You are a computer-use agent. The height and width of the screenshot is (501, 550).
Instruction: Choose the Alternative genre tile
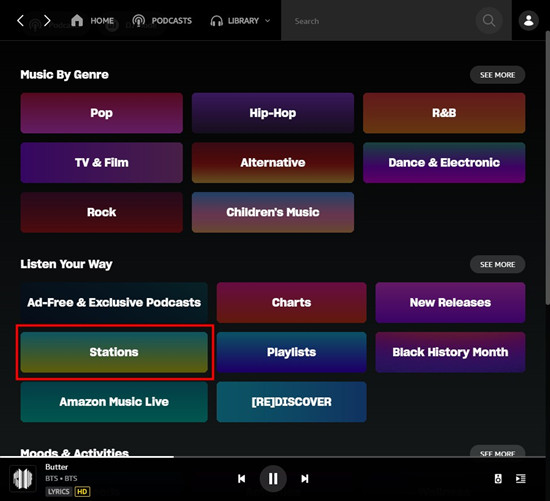273,162
